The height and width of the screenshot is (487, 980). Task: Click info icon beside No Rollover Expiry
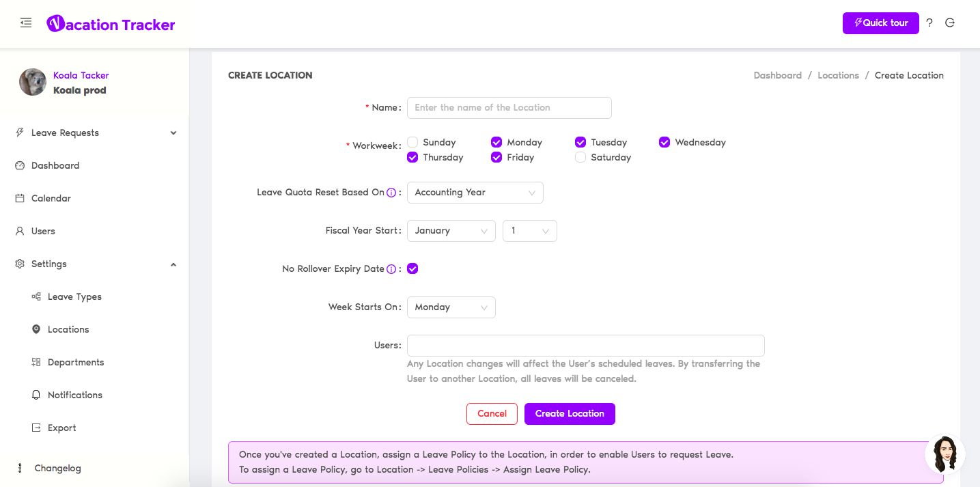391,269
